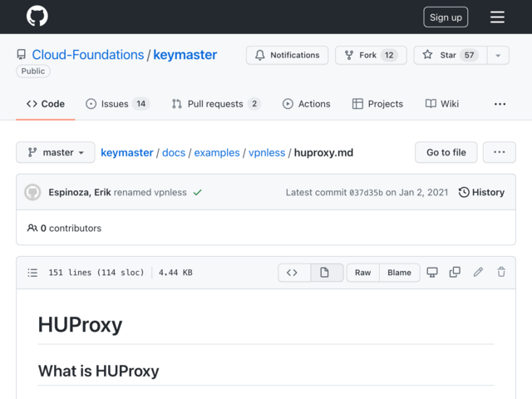The image size is (532, 399).
Task: Click the Notifications bell button
Action: [287, 55]
